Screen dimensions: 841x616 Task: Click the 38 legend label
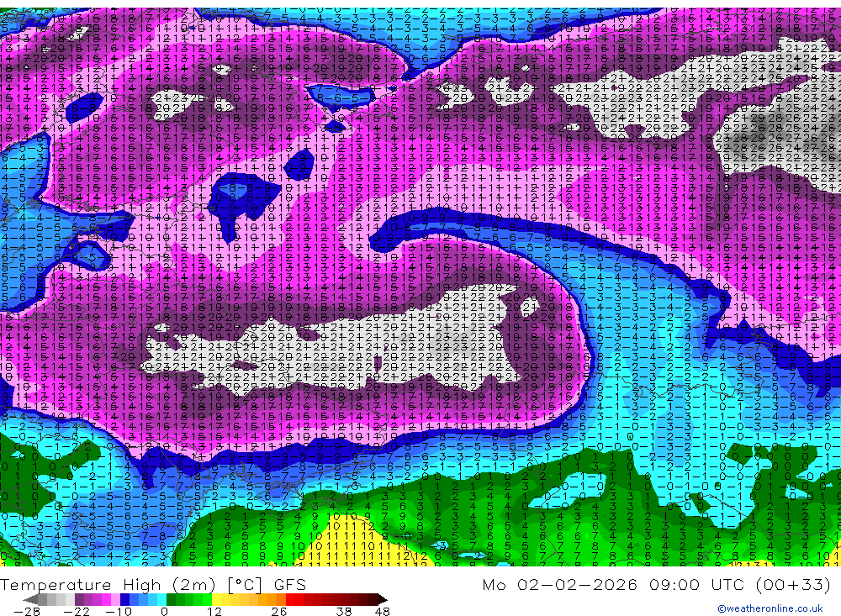(344, 612)
